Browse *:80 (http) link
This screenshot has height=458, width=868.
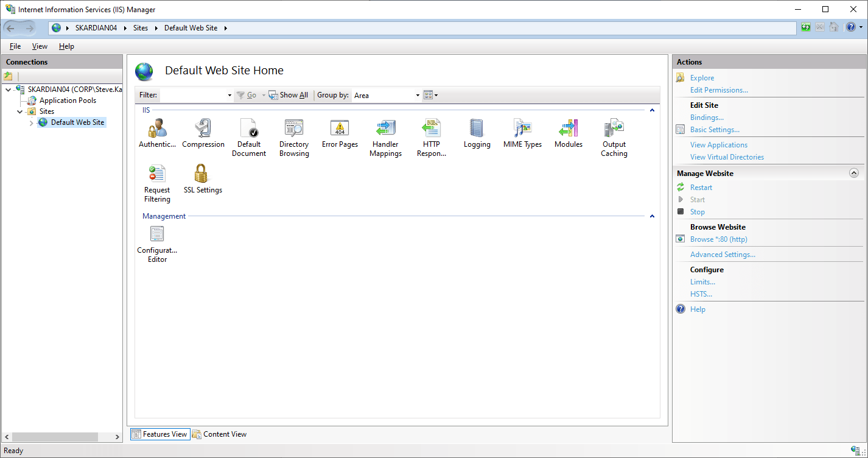coord(719,239)
